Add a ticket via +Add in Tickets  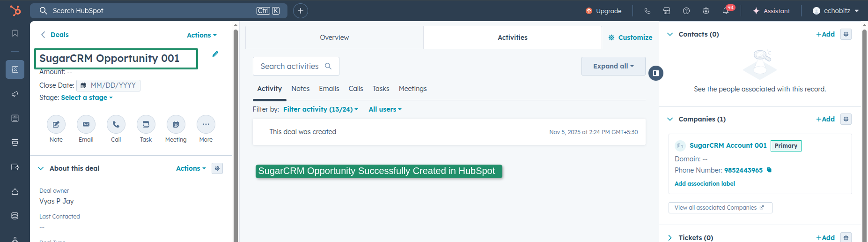825,238
